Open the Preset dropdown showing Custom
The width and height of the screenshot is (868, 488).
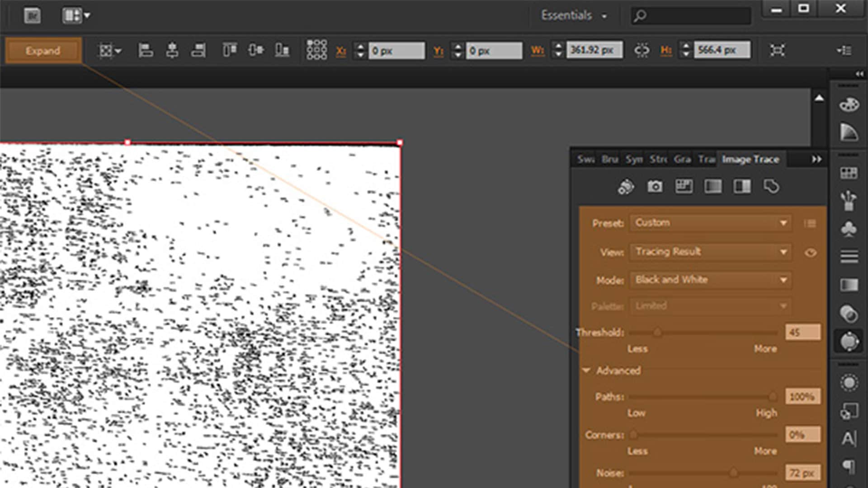click(710, 223)
